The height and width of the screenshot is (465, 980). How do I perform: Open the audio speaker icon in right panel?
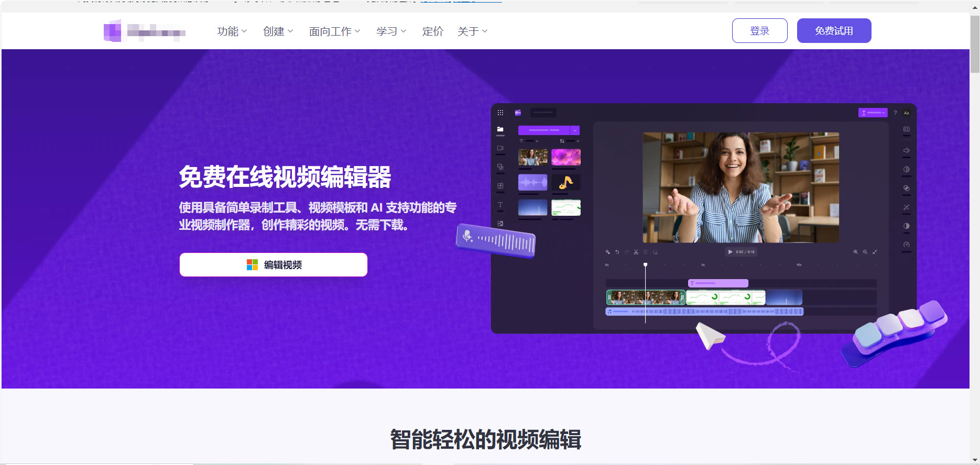pos(907,150)
